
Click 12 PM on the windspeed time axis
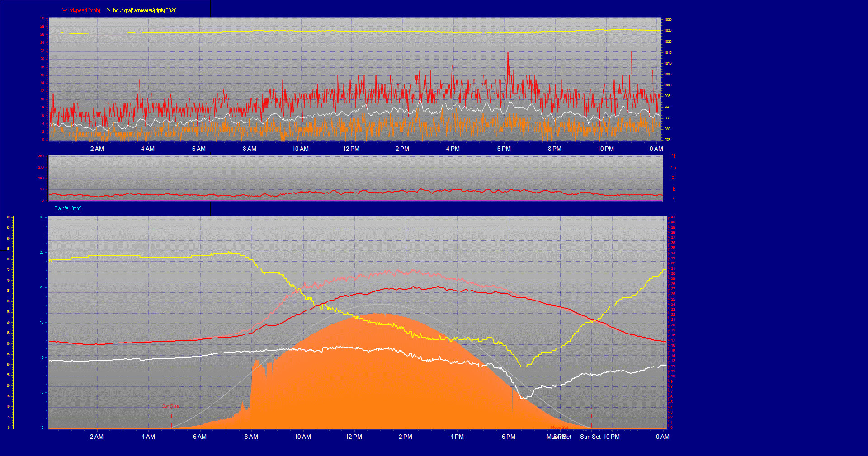pyautogui.click(x=351, y=149)
